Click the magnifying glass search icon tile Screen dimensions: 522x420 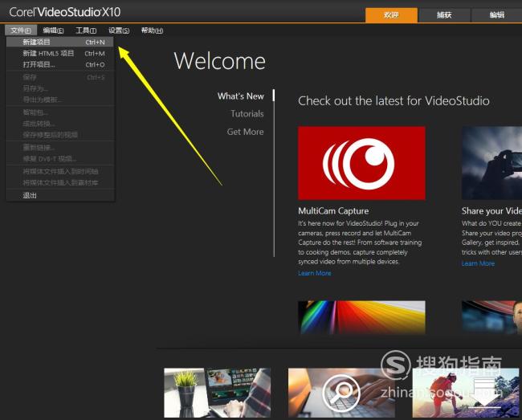(341, 393)
